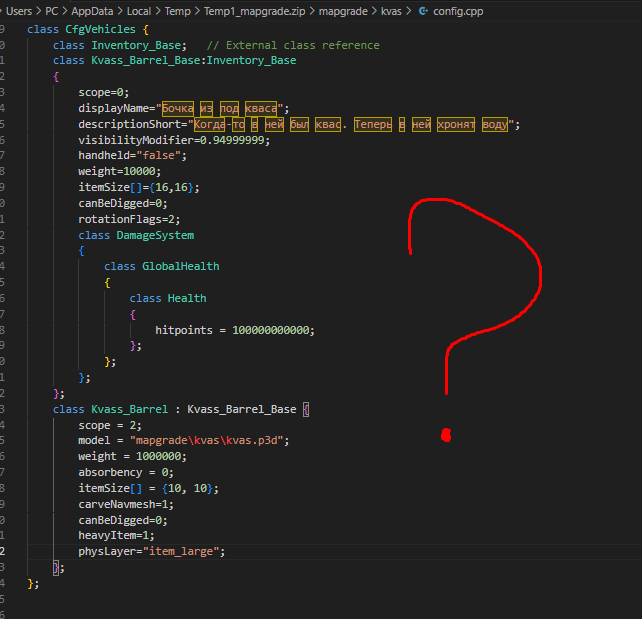Click the rotationFlags=2 line
642x619 pixels.
tap(129, 219)
